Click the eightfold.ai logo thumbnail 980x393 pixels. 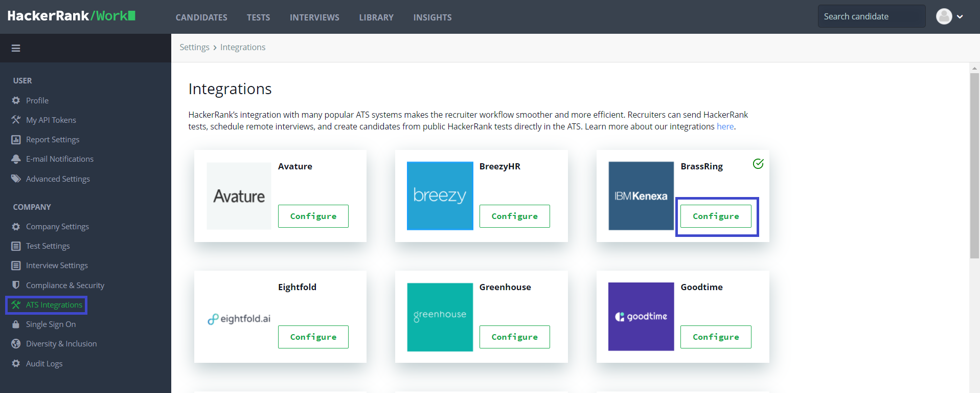[x=239, y=318]
